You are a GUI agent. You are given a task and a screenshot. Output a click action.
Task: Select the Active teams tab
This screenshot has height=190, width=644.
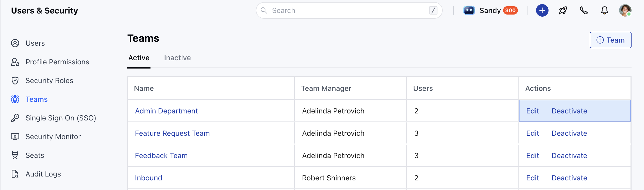139,58
